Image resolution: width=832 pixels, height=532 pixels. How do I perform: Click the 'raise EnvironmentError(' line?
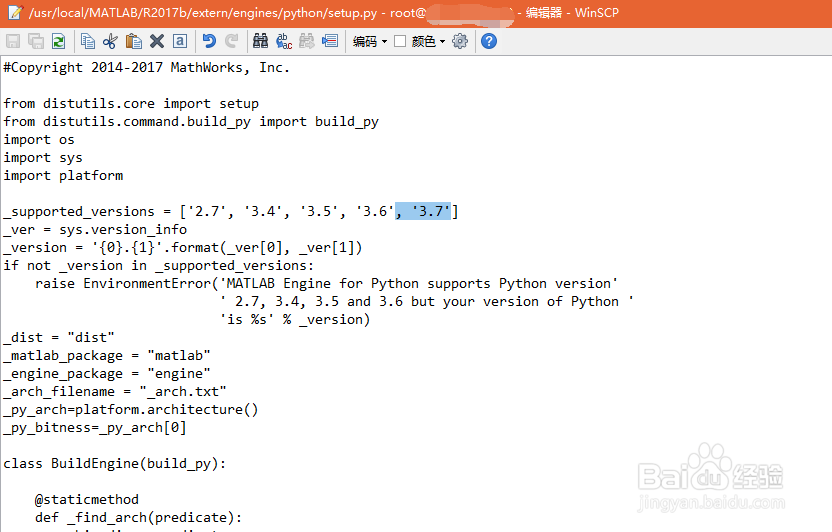coord(326,284)
